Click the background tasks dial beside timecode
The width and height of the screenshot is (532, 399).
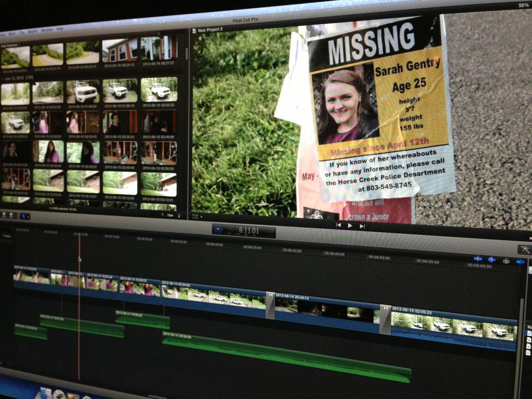click(x=217, y=228)
